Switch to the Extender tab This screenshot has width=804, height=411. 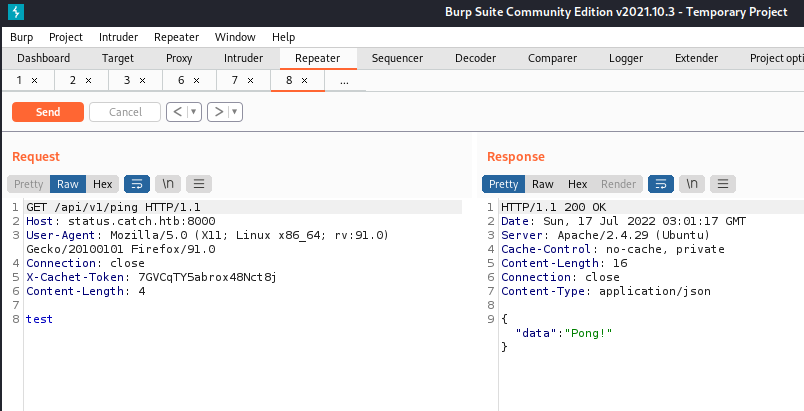tap(696, 58)
